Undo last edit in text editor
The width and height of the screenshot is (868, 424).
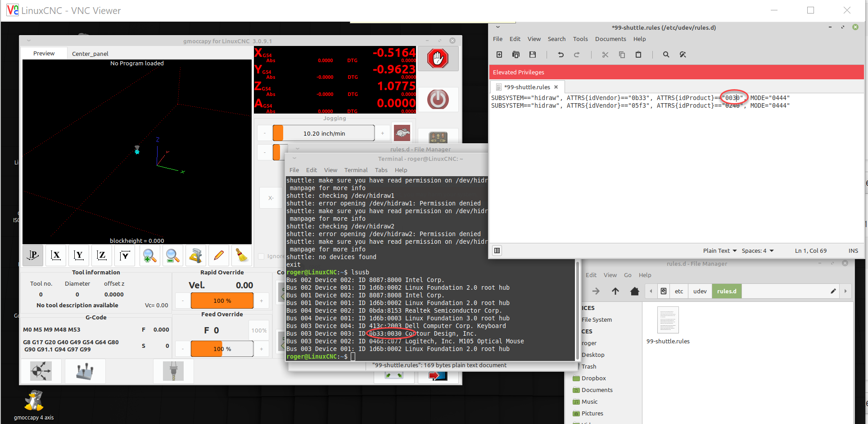[561, 55]
